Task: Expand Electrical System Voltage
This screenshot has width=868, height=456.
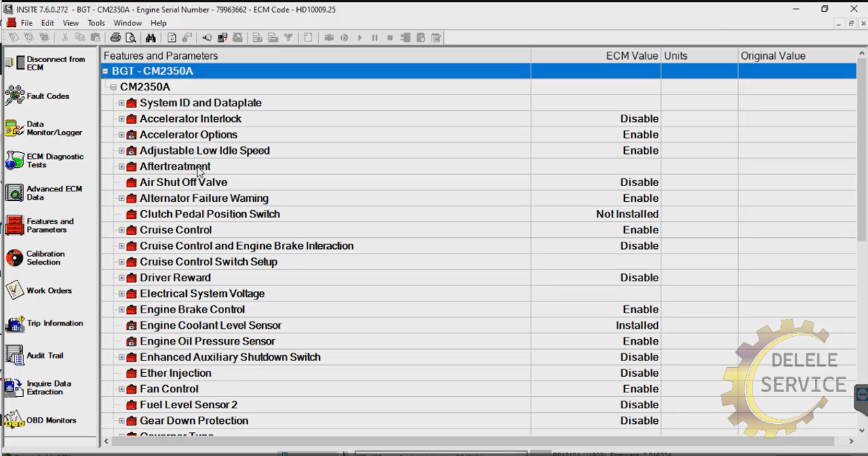Action: tap(121, 294)
